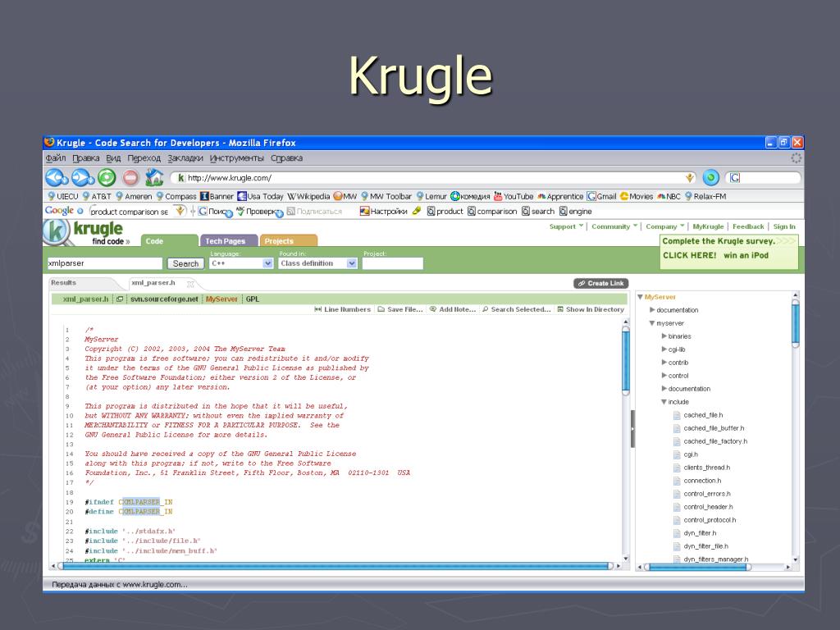Viewport: 840px width, 630px height.
Task: Open the address bar history dropdown arrow
Action: pos(689,177)
